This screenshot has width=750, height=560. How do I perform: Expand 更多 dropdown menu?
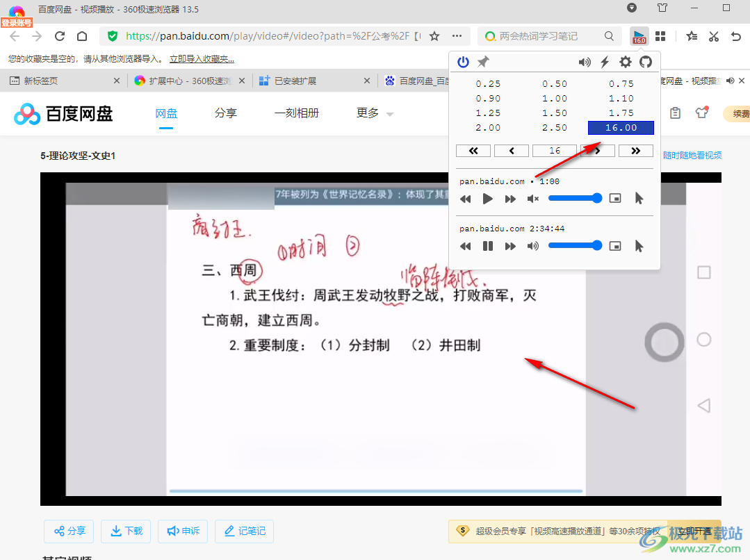[375, 113]
